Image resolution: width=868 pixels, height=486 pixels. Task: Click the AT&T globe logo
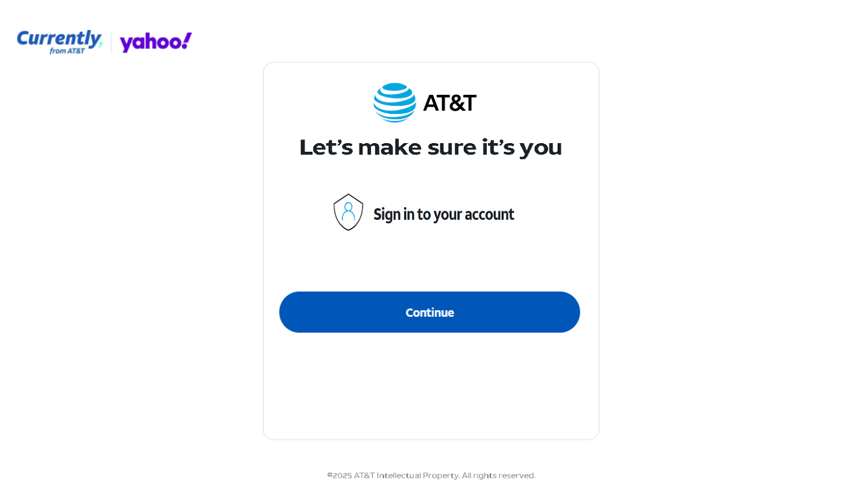click(x=394, y=103)
